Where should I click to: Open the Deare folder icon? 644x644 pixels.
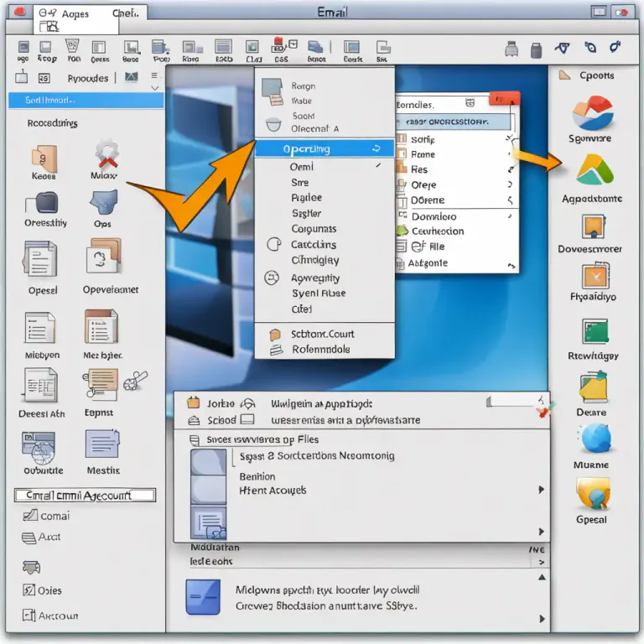coord(594,387)
